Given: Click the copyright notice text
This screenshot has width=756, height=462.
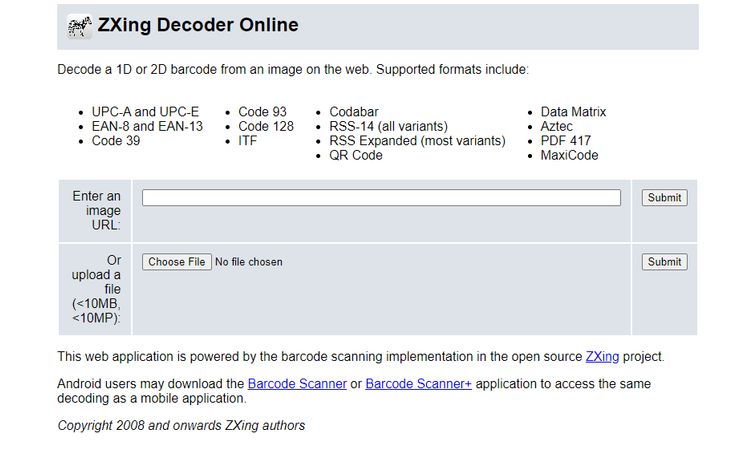Looking at the screenshot, I should pyautogui.click(x=181, y=426).
